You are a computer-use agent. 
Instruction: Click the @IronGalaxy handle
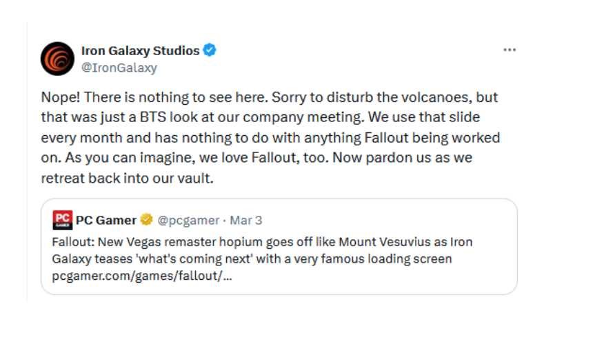(119, 68)
